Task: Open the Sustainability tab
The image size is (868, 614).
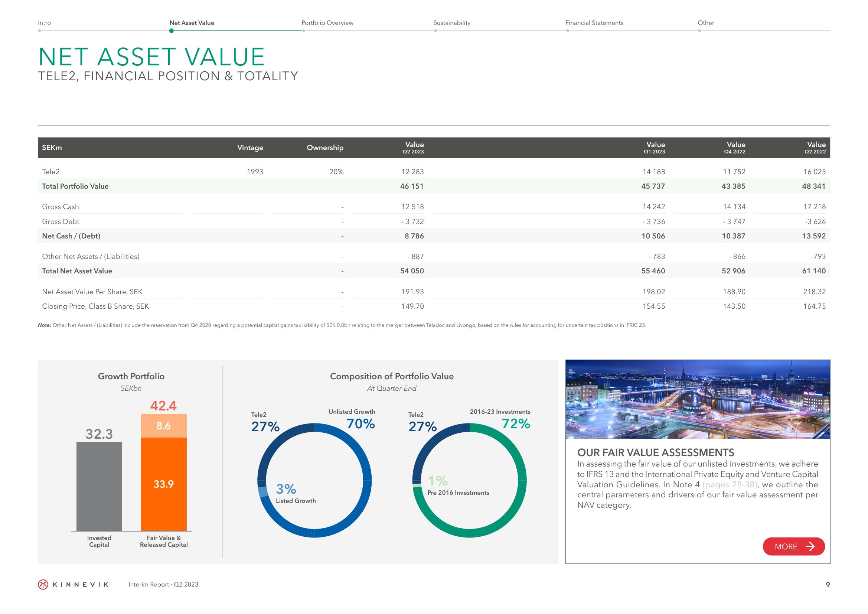Action: coord(452,23)
